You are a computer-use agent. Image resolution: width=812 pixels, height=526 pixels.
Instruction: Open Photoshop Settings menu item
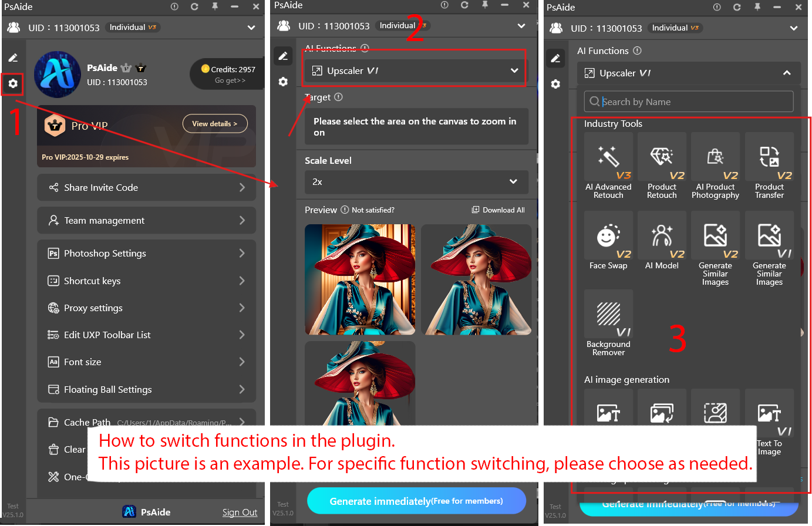tap(146, 254)
